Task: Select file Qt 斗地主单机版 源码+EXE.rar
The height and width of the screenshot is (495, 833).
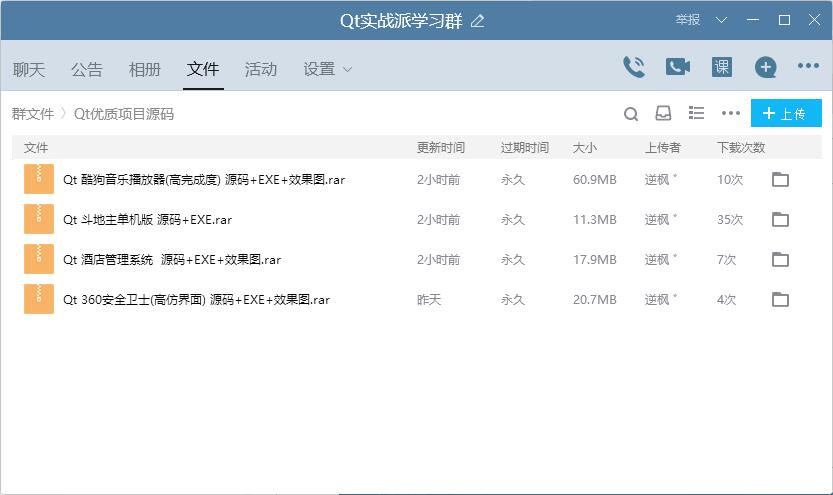Action: [147, 219]
